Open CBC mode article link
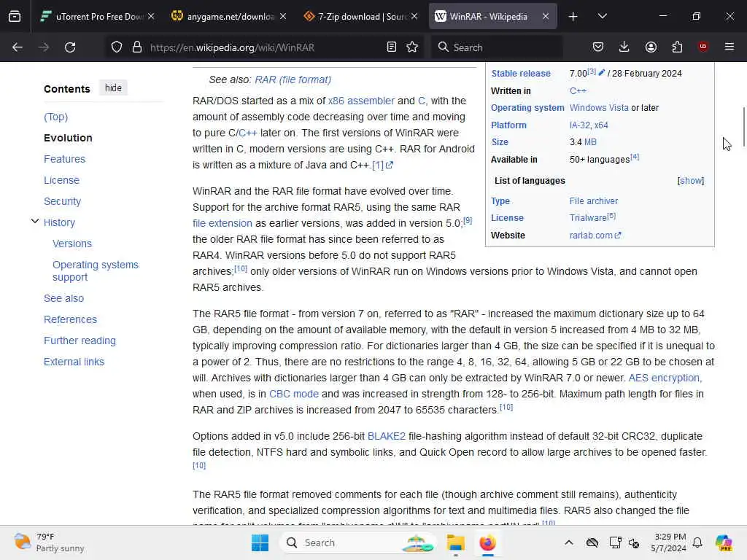This screenshot has height=560, width=747. 293,394
